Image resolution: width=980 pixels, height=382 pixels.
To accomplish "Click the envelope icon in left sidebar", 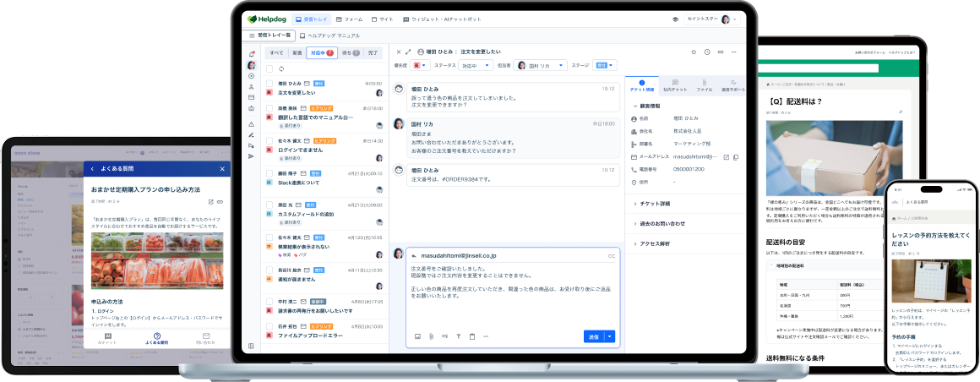I will point(252,97).
